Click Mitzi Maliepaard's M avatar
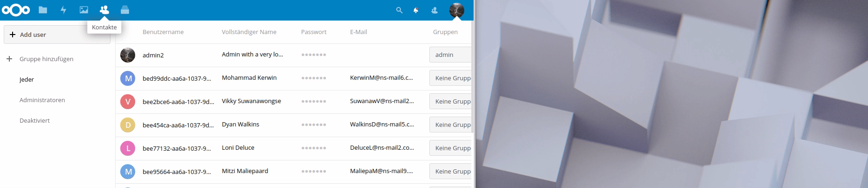This screenshot has height=188, width=868. [128, 172]
